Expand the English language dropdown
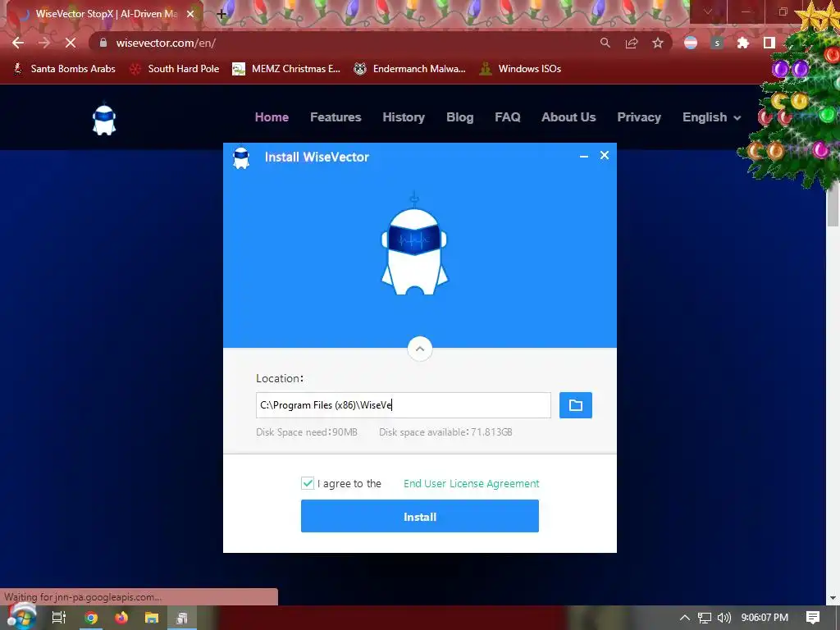 coord(711,116)
